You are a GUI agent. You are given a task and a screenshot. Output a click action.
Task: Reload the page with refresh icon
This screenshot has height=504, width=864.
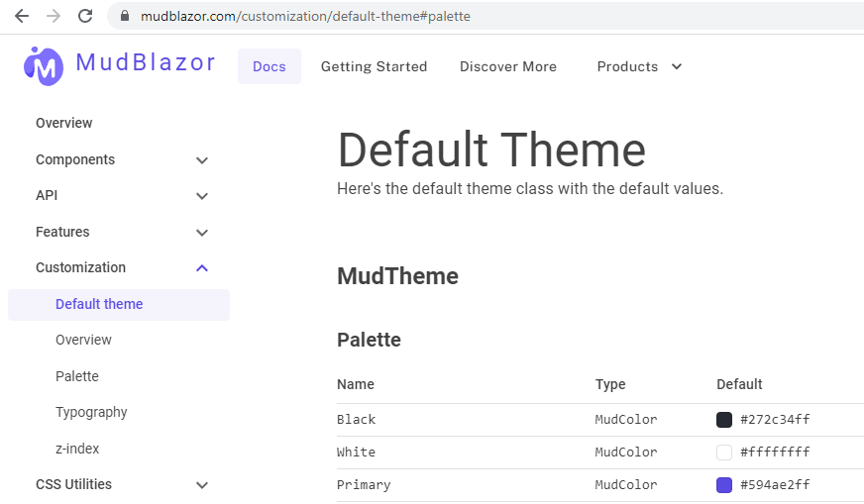85,16
